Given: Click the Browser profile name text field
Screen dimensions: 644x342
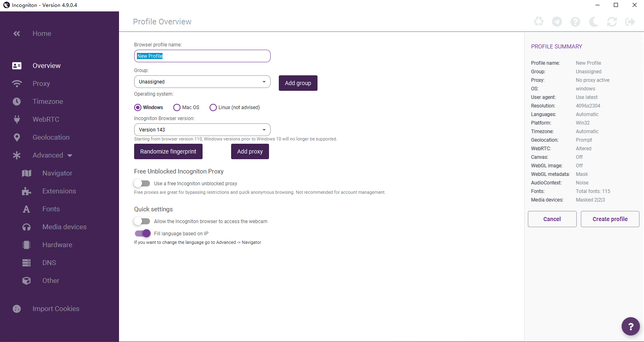Looking at the screenshot, I should pyautogui.click(x=202, y=56).
